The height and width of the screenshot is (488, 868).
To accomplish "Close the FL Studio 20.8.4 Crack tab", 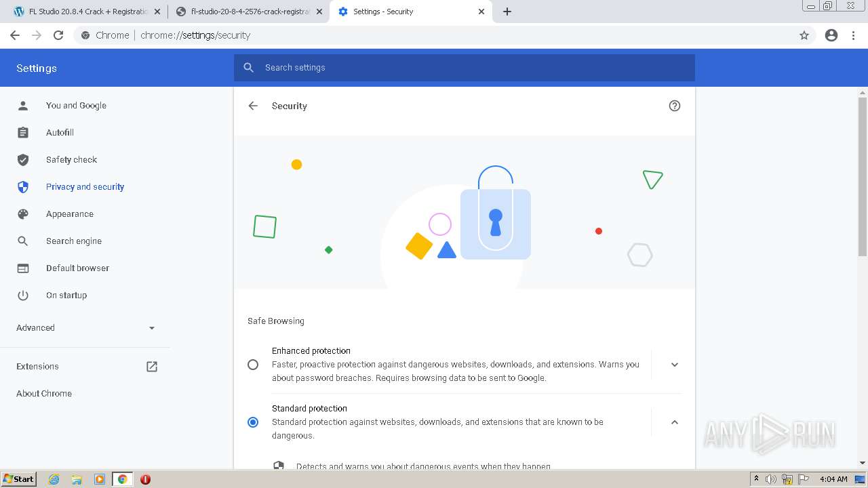I will tap(157, 12).
